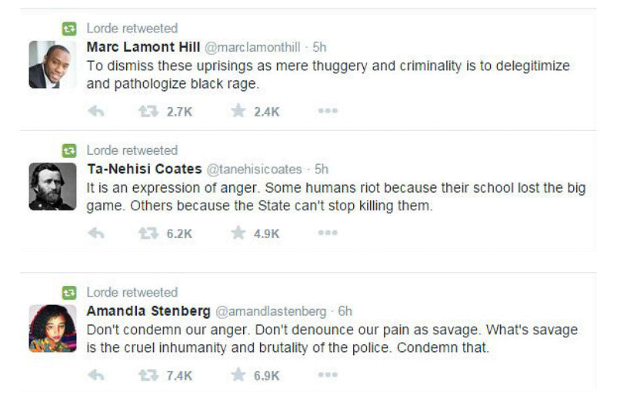Image resolution: width=625 pixels, height=397 pixels.
Task: Open Marc Lamont Hill's profile name link
Action: (143, 47)
